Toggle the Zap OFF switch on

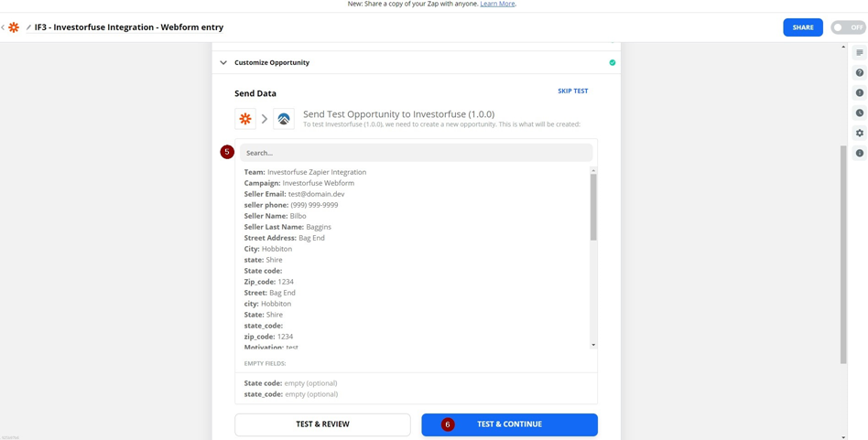coord(848,27)
